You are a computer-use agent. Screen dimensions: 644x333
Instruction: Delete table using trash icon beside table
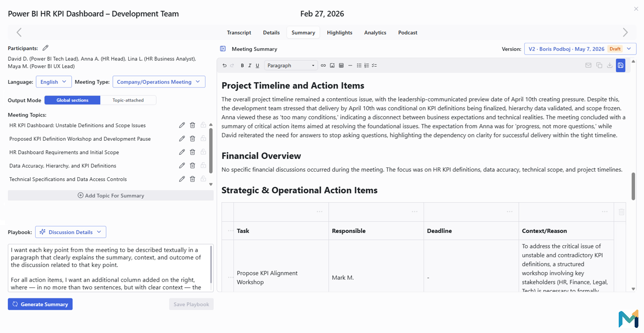coord(622,212)
